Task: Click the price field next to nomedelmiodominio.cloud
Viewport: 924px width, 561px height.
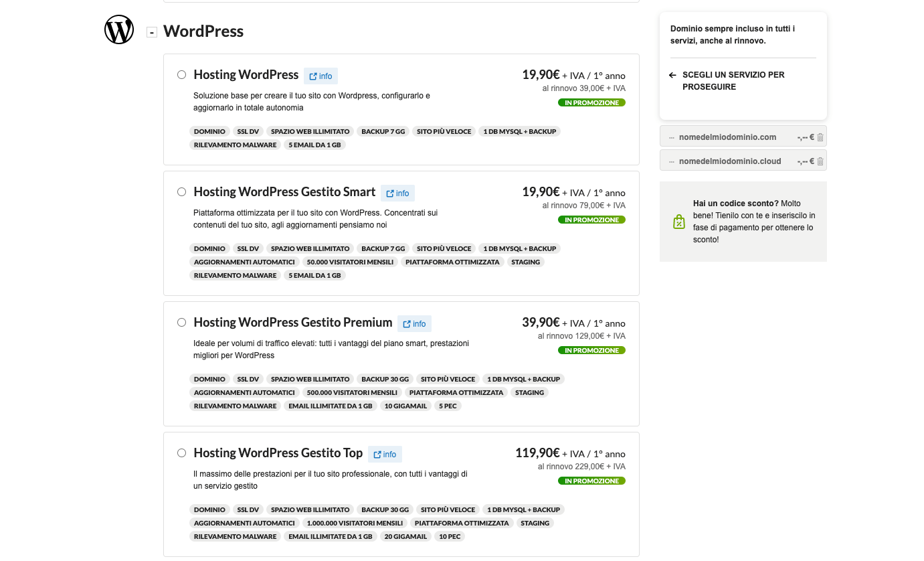Action: pos(806,160)
